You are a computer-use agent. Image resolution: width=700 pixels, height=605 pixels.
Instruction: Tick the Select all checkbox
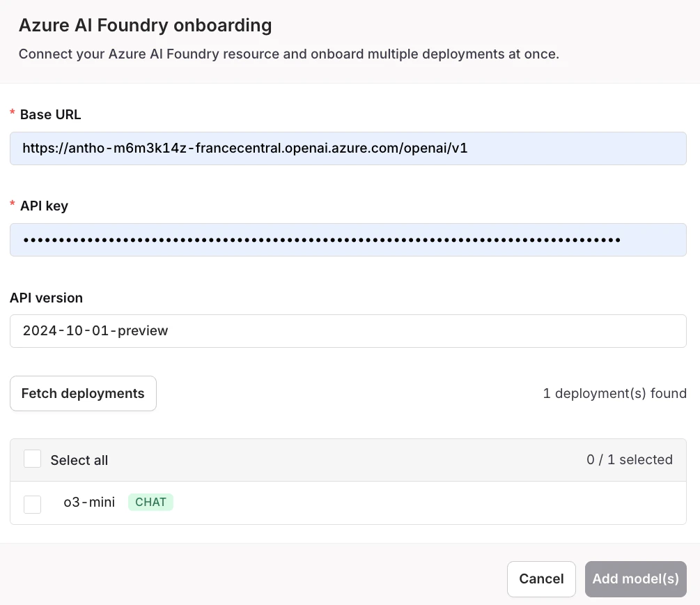(x=32, y=459)
